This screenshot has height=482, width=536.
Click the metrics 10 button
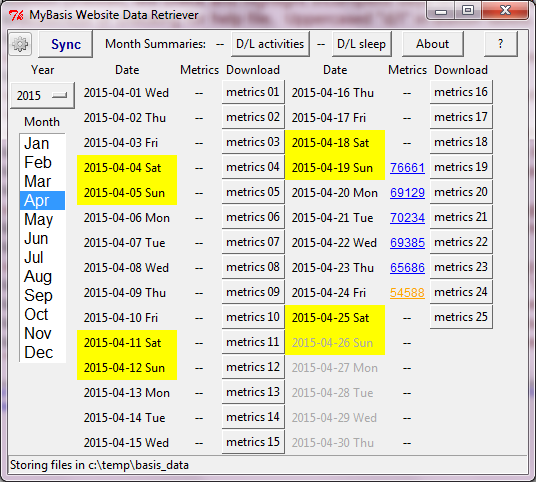pos(253,317)
